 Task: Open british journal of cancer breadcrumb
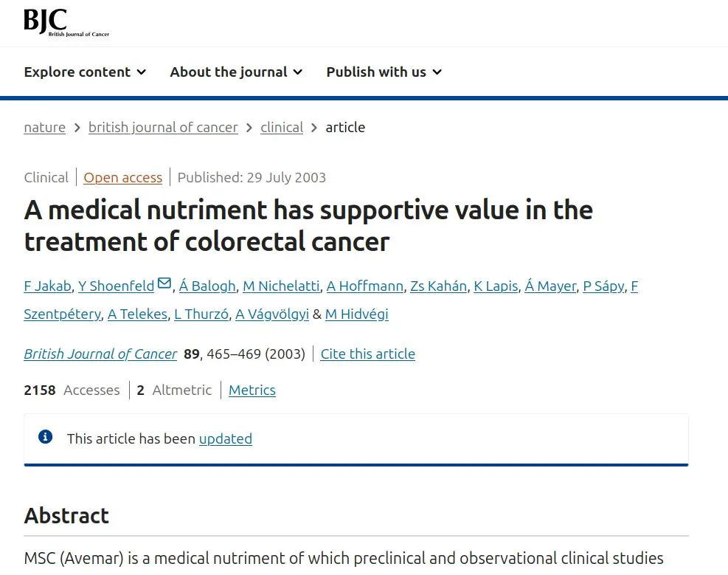(163, 127)
